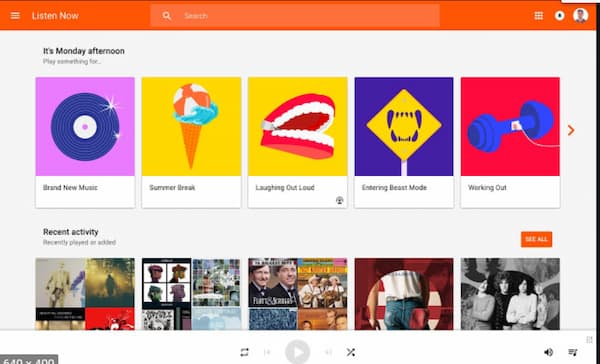Skip to the previous track
The width and height of the screenshot is (600, 364).
[267, 352]
